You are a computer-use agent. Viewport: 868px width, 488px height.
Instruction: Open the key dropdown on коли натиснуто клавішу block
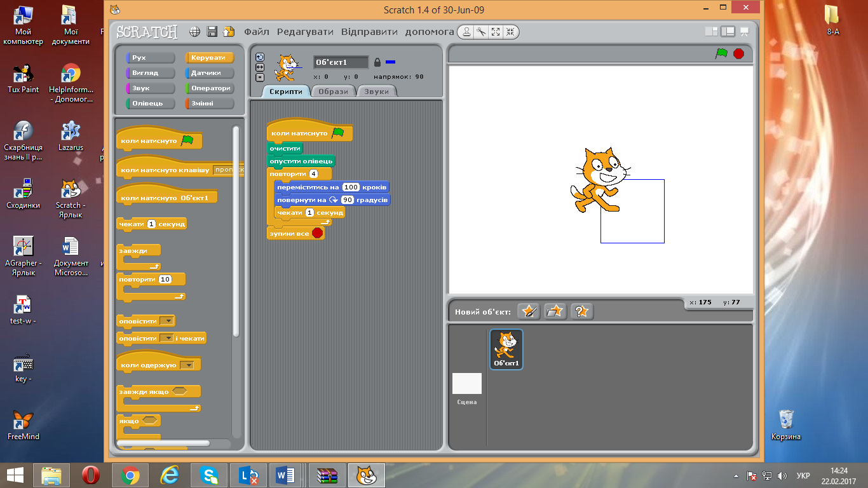pyautogui.click(x=228, y=170)
